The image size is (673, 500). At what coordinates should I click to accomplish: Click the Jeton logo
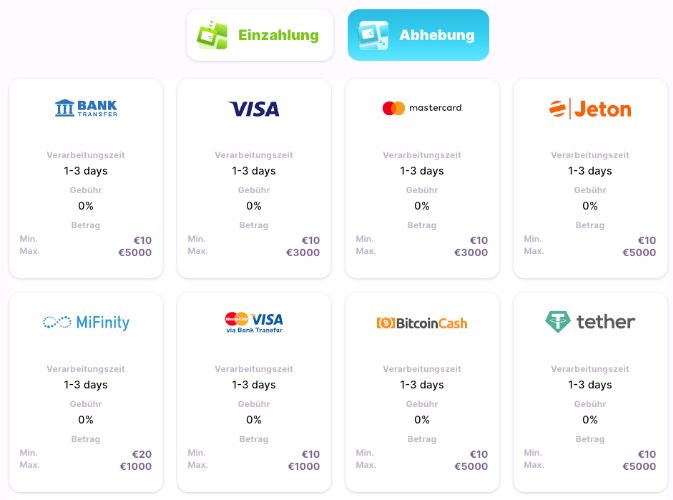coord(590,109)
